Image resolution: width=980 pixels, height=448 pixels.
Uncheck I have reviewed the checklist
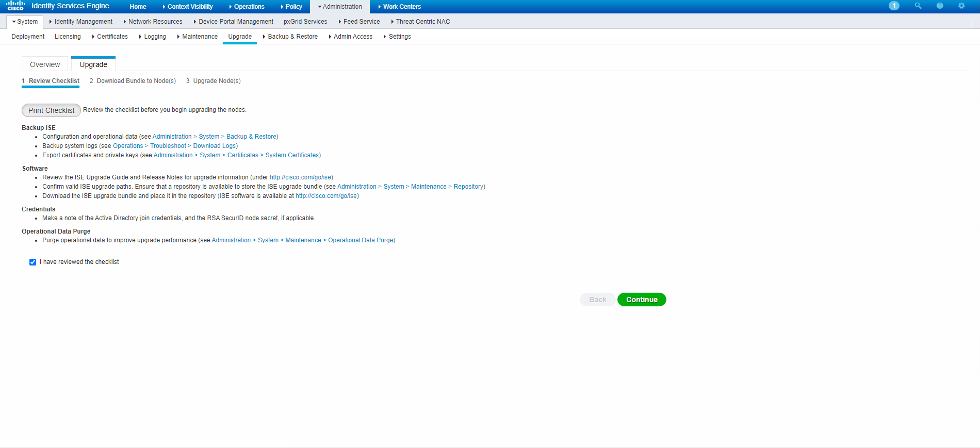(33, 262)
